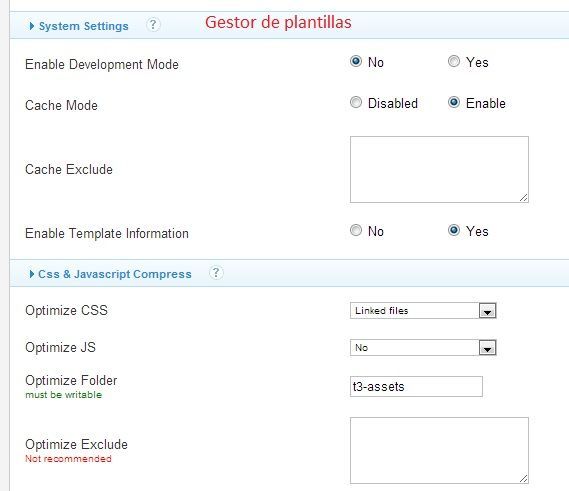Click the Optimize CSS dropdown arrow button
This screenshot has height=491, width=569.
click(487, 311)
